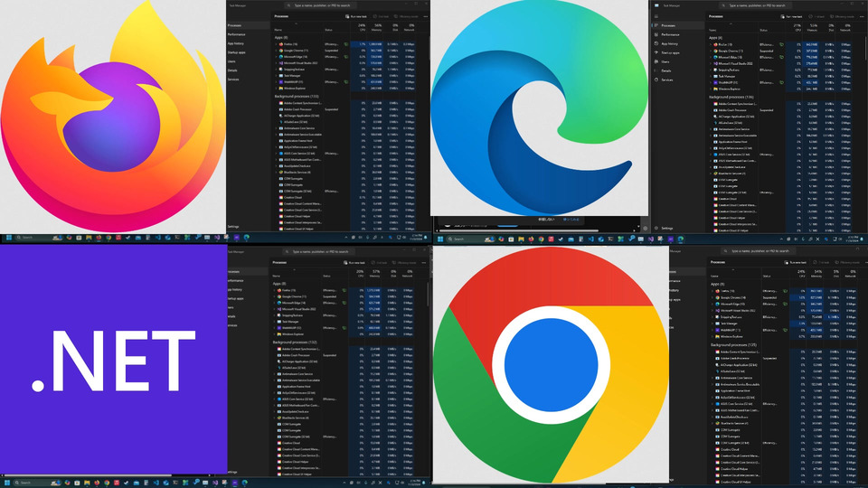The height and width of the screenshot is (488, 868).
Task: Expand Microsoft Edge row in Task Manager beside Firefox logo
Action: (x=276, y=57)
